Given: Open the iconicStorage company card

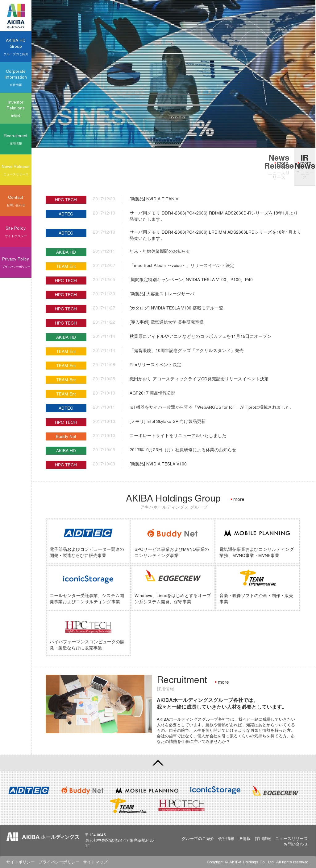Looking at the screenshot, I should (x=88, y=588).
